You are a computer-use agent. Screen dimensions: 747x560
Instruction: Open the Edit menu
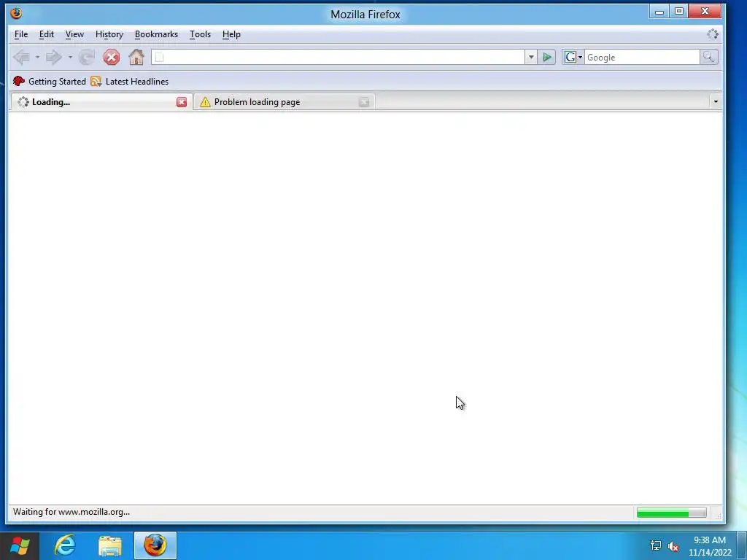[x=46, y=34]
